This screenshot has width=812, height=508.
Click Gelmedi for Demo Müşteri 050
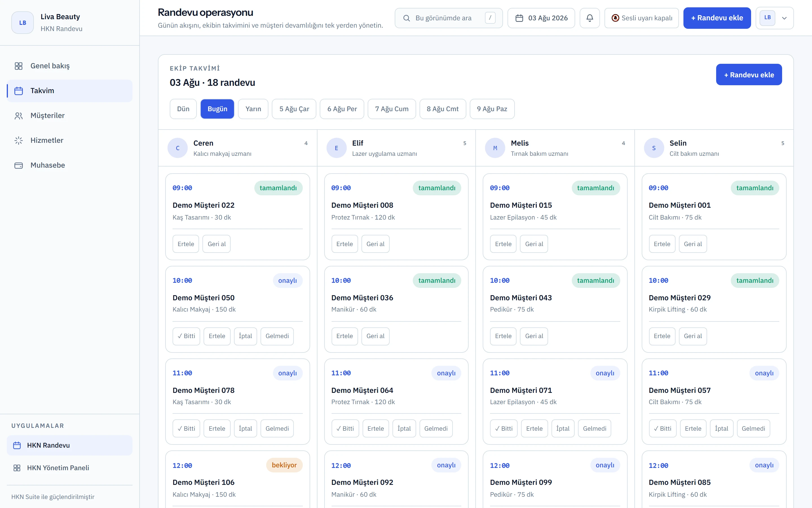click(277, 336)
